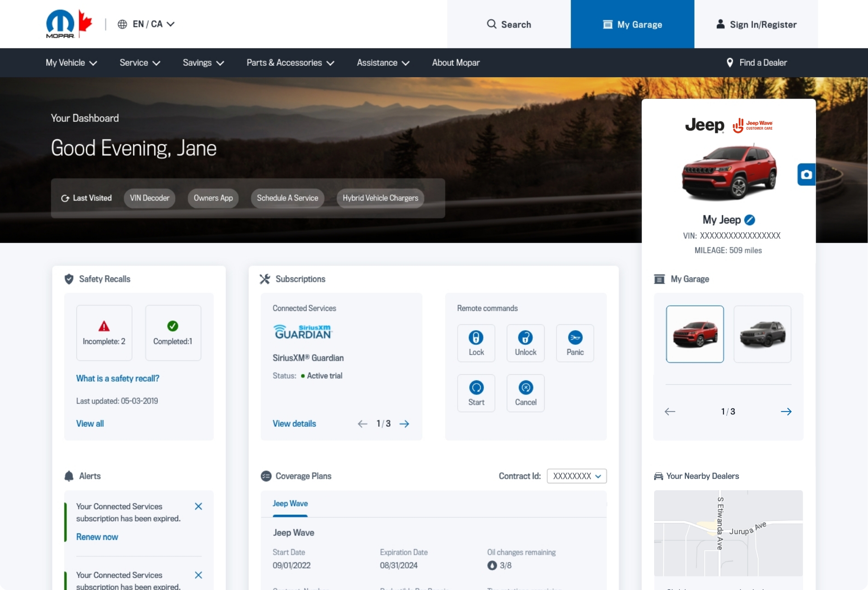Select the Lock remote command

pyautogui.click(x=476, y=343)
